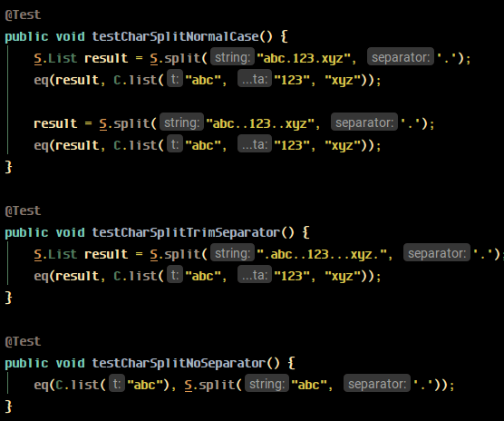
Task: Click the result variable in testCharSplitTrimSeparator declaration
Action: 106,254
